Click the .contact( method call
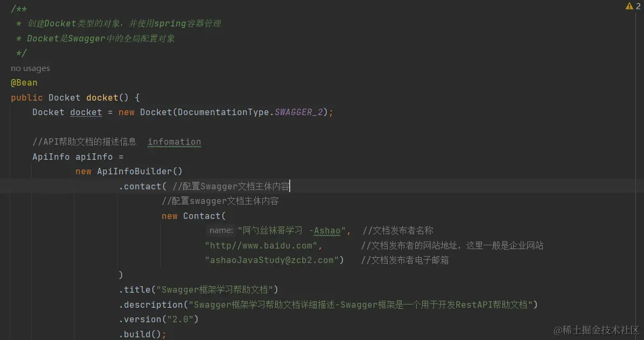 143,186
